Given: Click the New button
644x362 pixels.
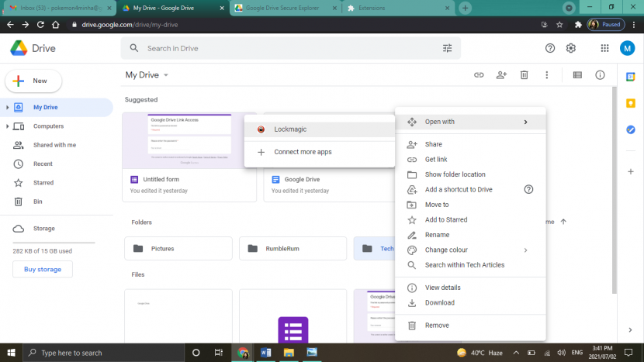Looking at the screenshot, I should (33, 81).
